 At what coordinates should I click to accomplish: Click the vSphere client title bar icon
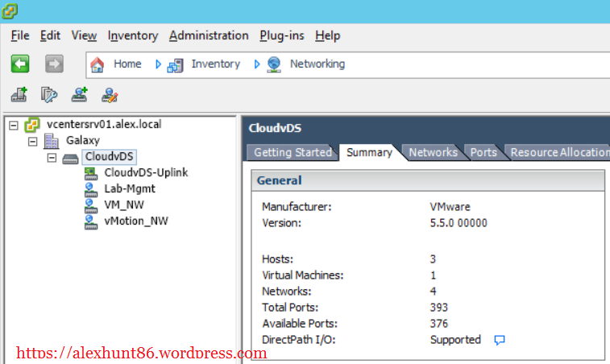[x=10, y=11]
